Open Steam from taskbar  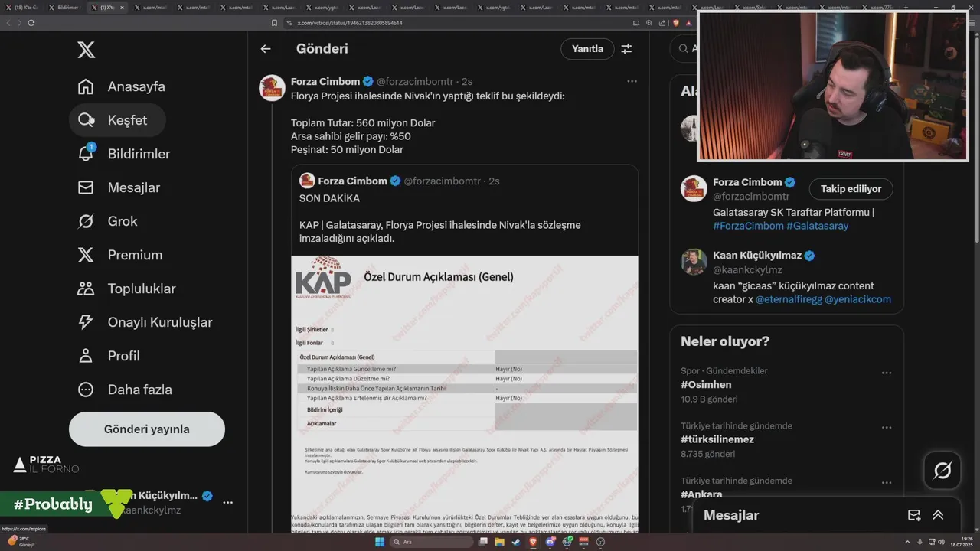[516, 542]
